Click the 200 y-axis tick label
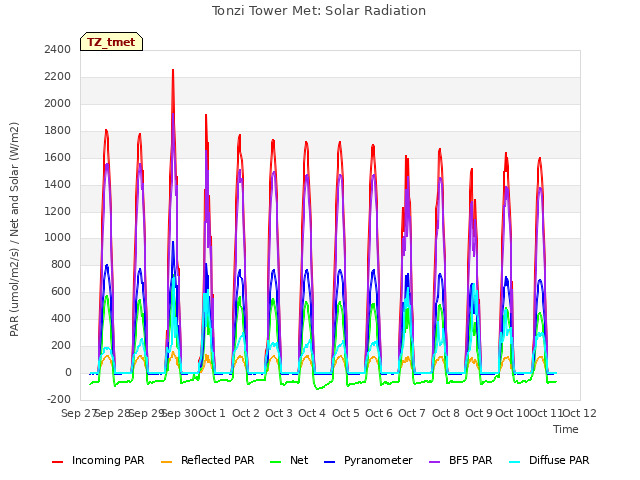The height and width of the screenshot is (480, 640). tap(61, 345)
